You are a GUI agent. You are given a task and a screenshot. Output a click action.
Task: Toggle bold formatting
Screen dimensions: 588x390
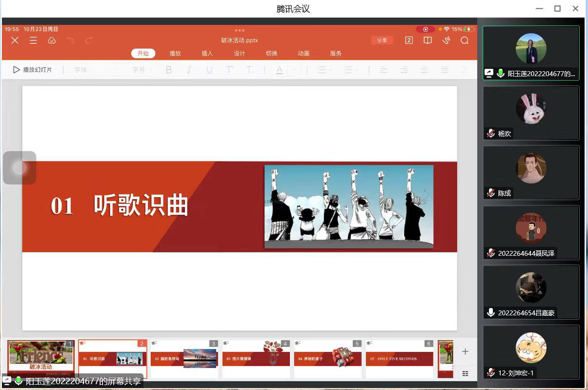point(169,70)
